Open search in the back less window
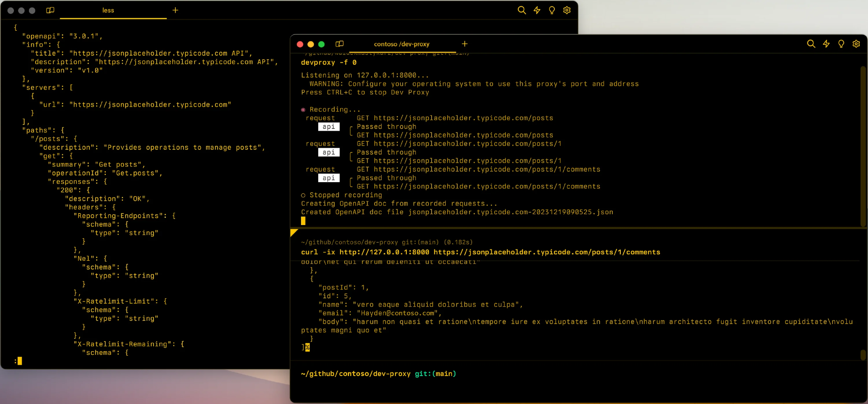 point(522,10)
